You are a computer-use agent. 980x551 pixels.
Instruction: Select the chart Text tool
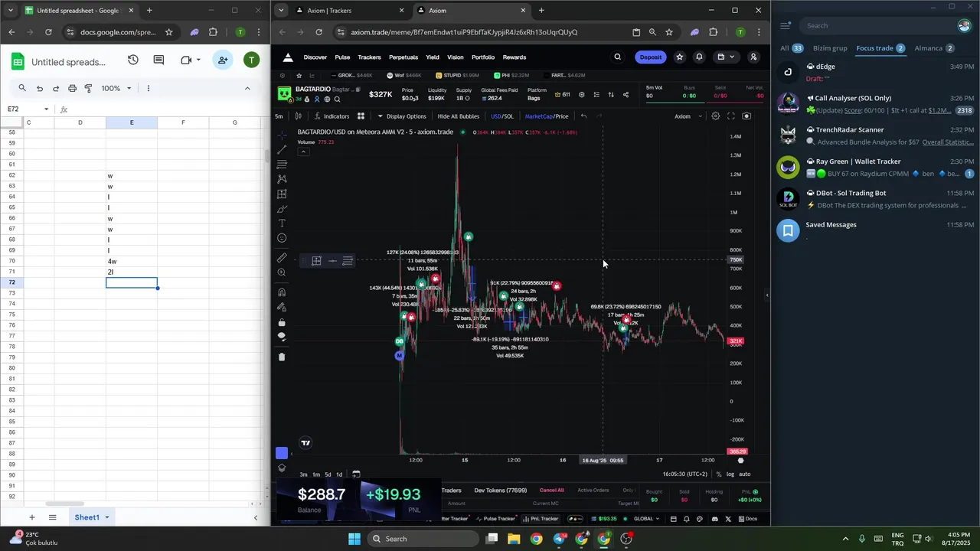pos(282,223)
